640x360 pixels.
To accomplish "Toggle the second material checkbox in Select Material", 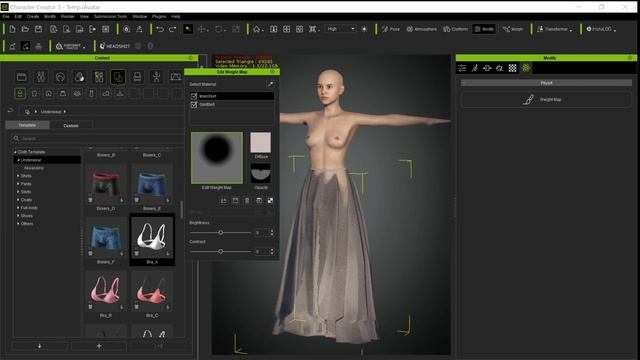I will tap(194, 104).
